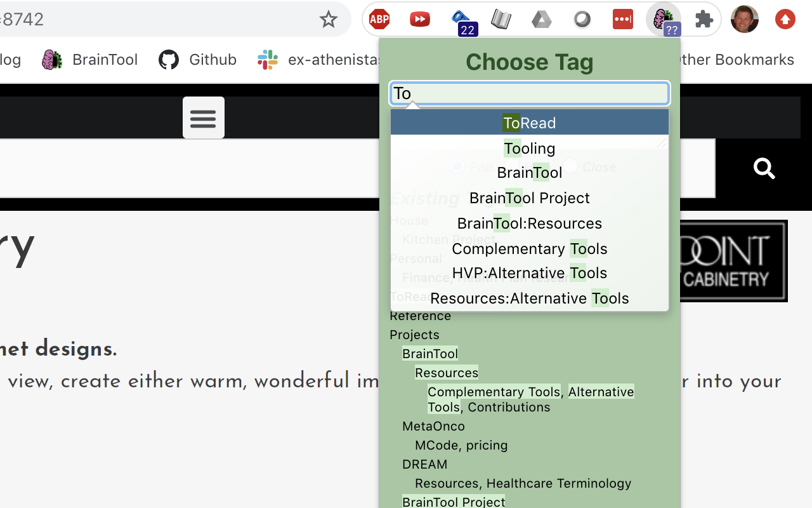
Task: Open the red three-dots extension icon
Action: pyautogui.click(x=622, y=20)
